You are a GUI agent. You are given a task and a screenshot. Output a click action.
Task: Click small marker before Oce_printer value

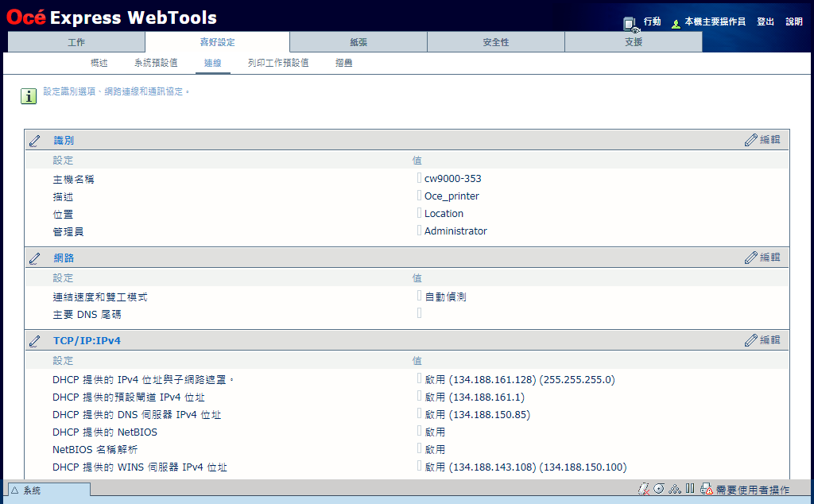[x=420, y=196]
